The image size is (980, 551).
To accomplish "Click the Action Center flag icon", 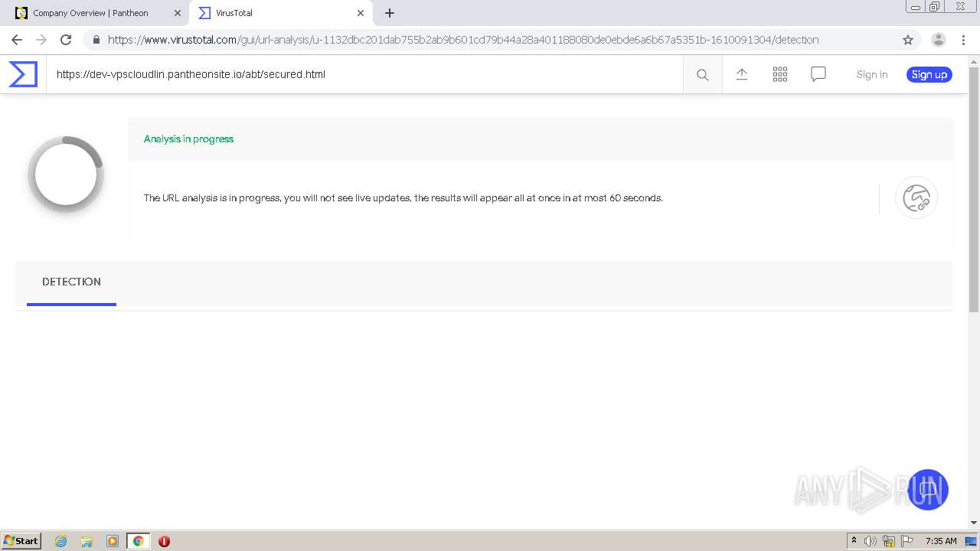I will tap(907, 541).
